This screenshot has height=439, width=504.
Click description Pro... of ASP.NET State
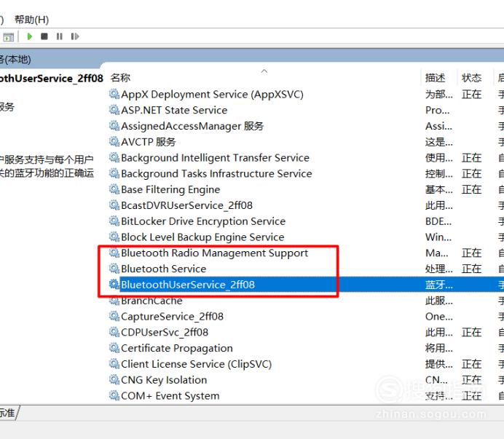point(438,110)
